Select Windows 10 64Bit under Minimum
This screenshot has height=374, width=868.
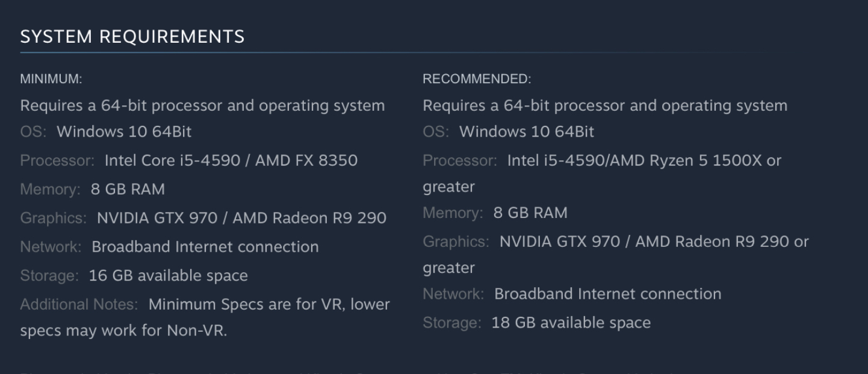tap(124, 132)
